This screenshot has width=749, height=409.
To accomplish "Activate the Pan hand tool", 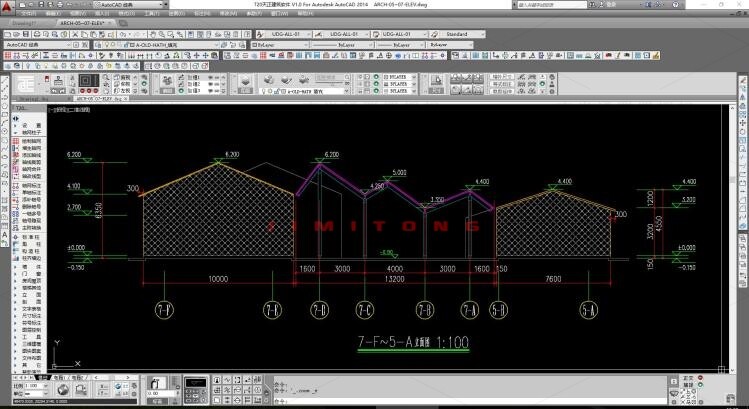I will 153,34.
